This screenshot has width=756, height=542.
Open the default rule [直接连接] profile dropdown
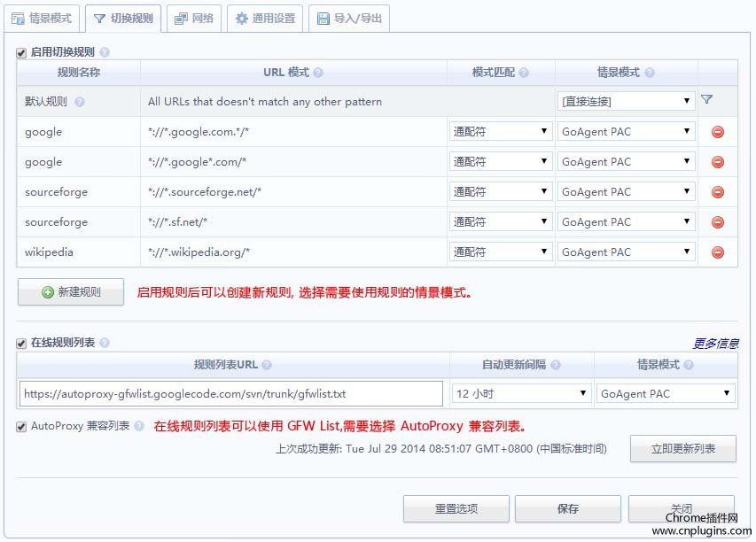point(626,102)
